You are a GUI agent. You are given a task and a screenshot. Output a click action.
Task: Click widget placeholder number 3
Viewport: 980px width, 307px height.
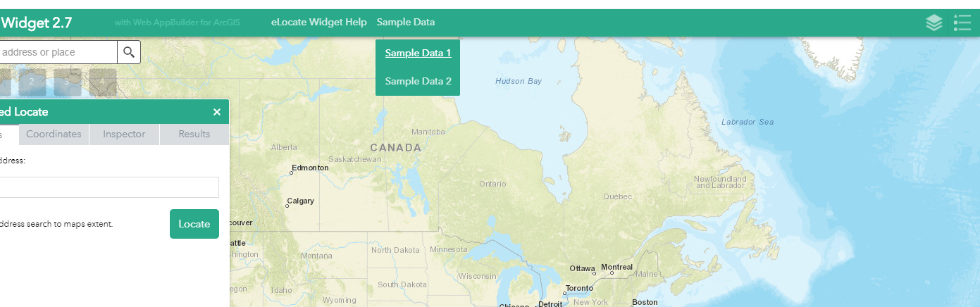click(67, 82)
